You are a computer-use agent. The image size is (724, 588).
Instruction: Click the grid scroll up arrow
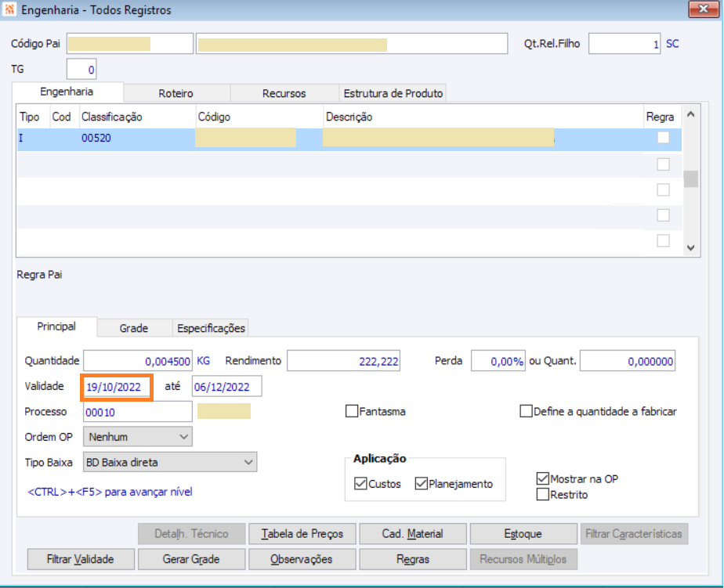click(x=691, y=114)
